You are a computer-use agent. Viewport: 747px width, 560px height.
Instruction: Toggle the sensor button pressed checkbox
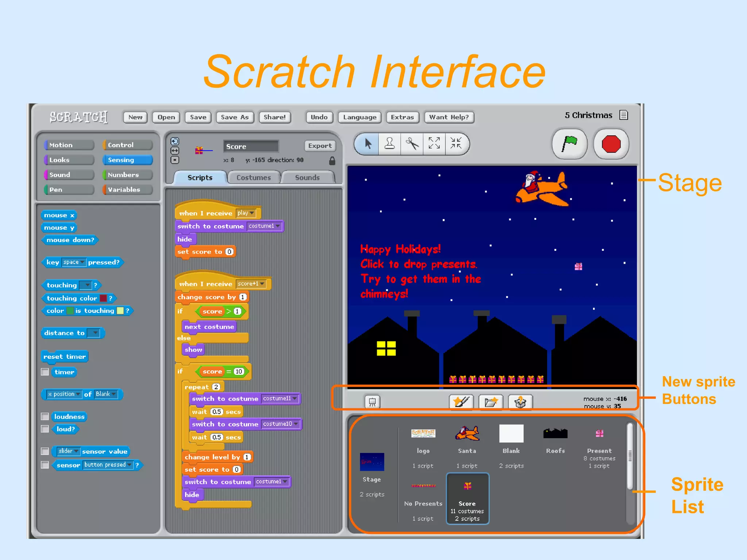(x=45, y=465)
